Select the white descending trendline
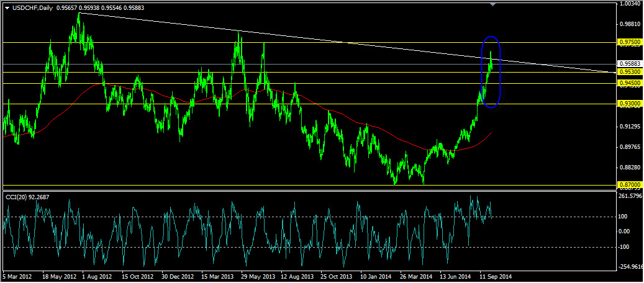The image size is (644, 283). 347,43
